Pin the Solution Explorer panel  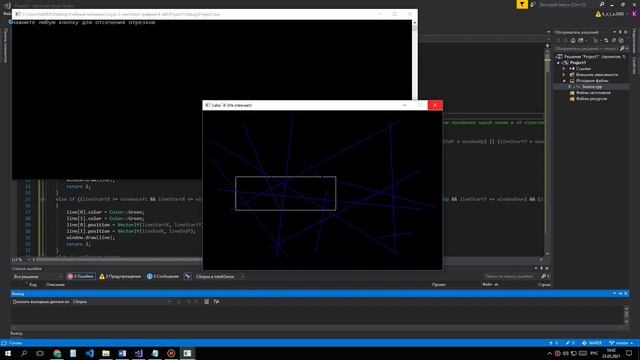620,32
